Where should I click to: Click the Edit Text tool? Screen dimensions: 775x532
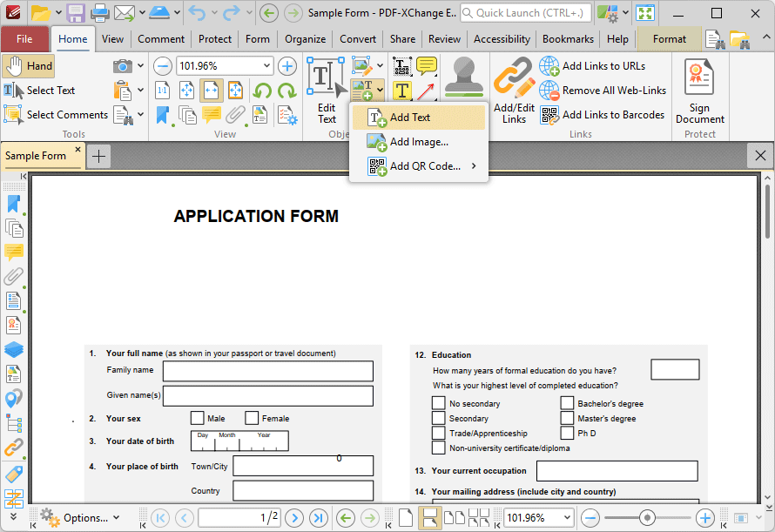[x=327, y=91]
